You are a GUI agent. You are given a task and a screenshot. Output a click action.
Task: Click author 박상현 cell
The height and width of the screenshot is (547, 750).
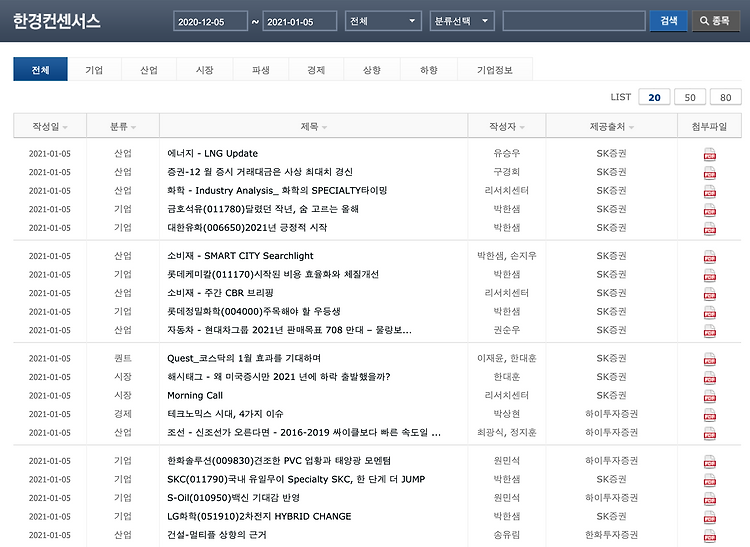pos(507,414)
